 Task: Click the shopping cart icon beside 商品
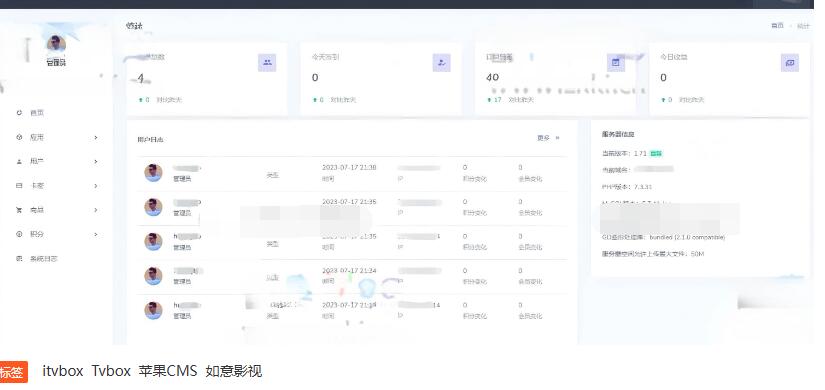click(x=19, y=210)
